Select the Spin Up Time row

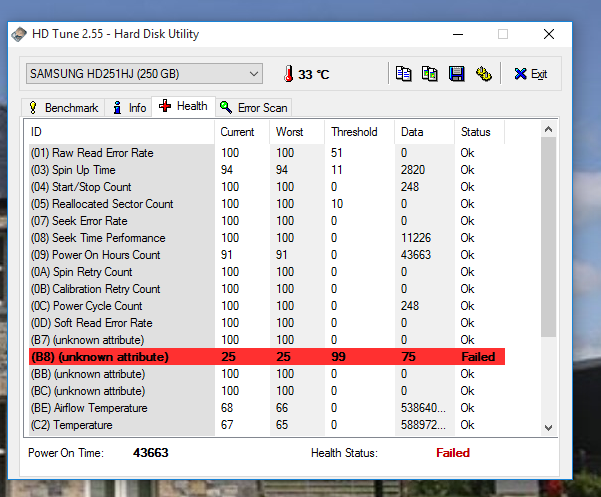(x=267, y=170)
